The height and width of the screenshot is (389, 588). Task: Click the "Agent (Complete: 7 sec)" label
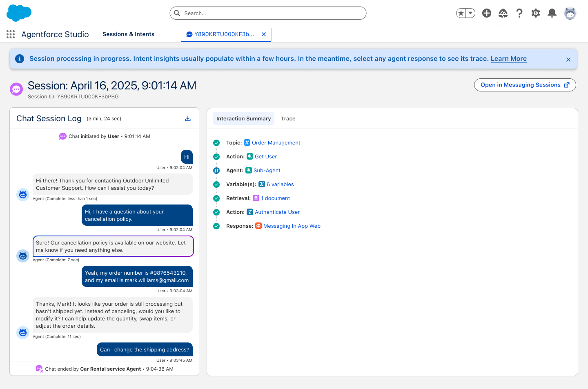[56, 260]
